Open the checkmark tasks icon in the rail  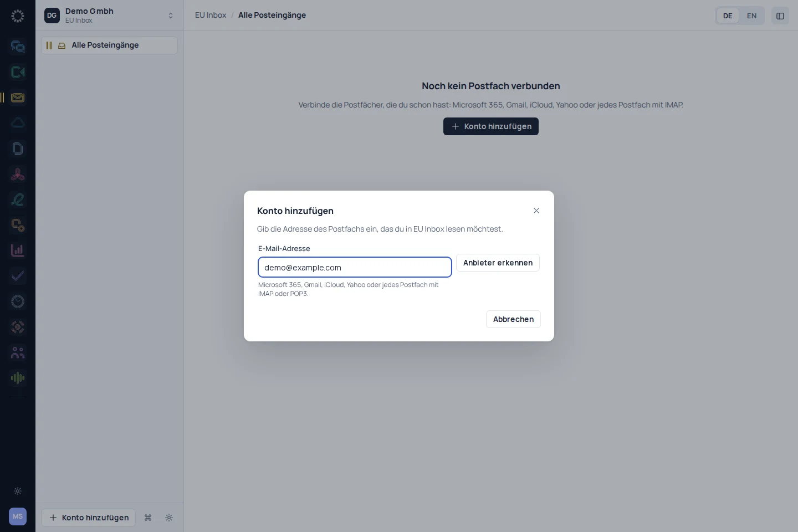18,276
